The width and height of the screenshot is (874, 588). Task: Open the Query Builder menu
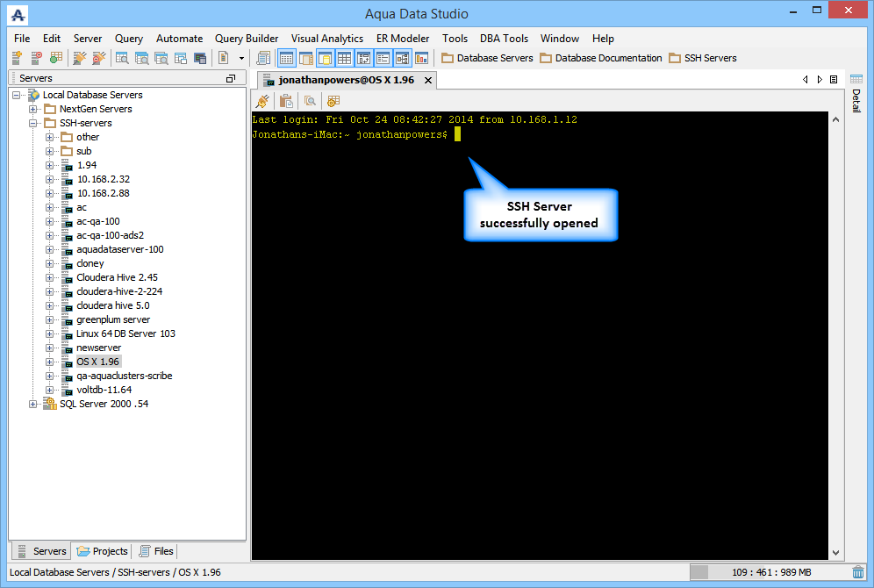[x=247, y=39]
